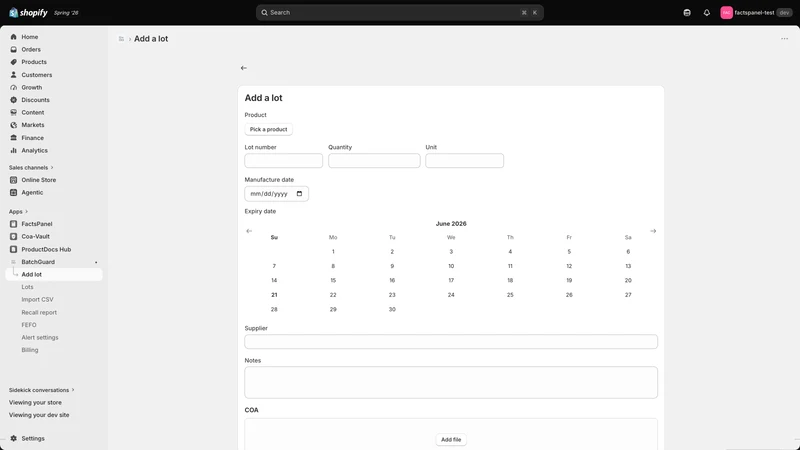Click the Content icon
Viewport: 800px width, 450px height.
tap(14, 112)
